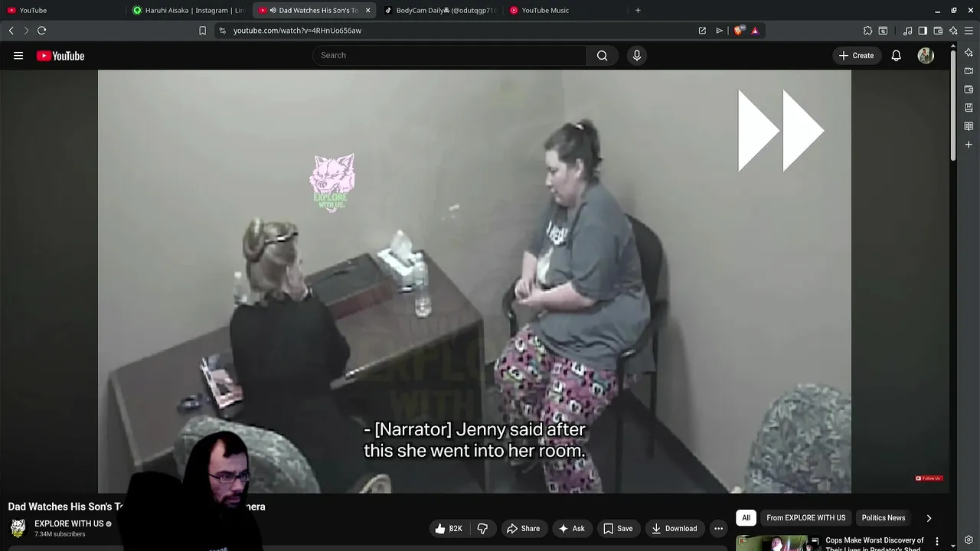Go to YouTube home via logo

pyautogui.click(x=60, y=56)
